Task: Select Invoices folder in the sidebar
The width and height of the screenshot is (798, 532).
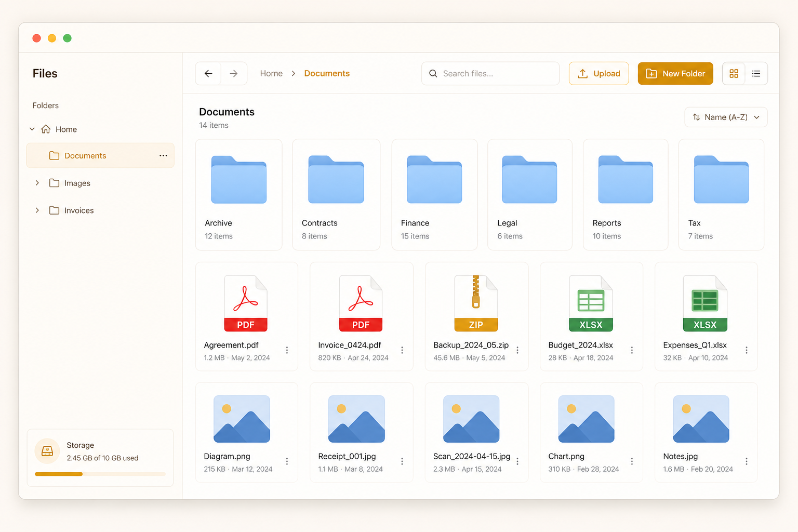Action: click(79, 210)
